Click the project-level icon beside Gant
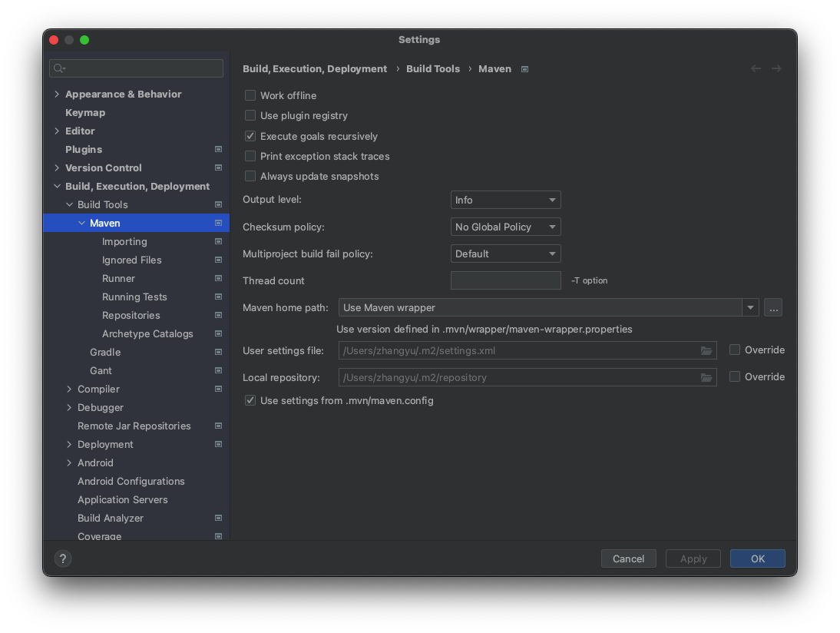 pyautogui.click(x=218, y=370)
